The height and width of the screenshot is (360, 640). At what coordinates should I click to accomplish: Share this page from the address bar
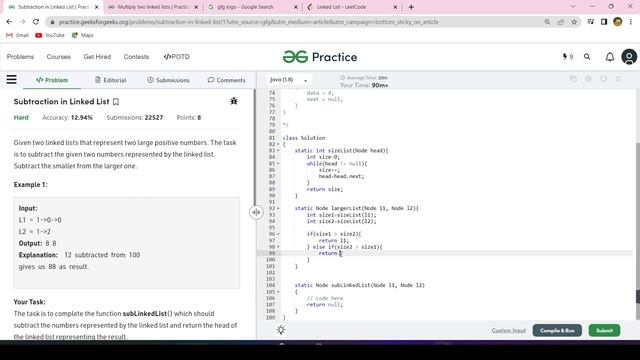tap(560, 22)
